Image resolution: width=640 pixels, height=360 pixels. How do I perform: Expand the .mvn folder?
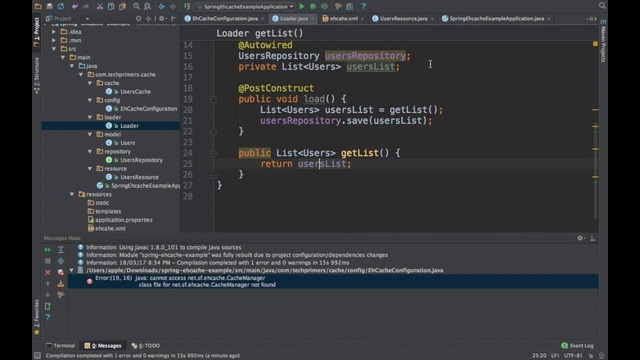pyautogui.click(x=54, y=40)
